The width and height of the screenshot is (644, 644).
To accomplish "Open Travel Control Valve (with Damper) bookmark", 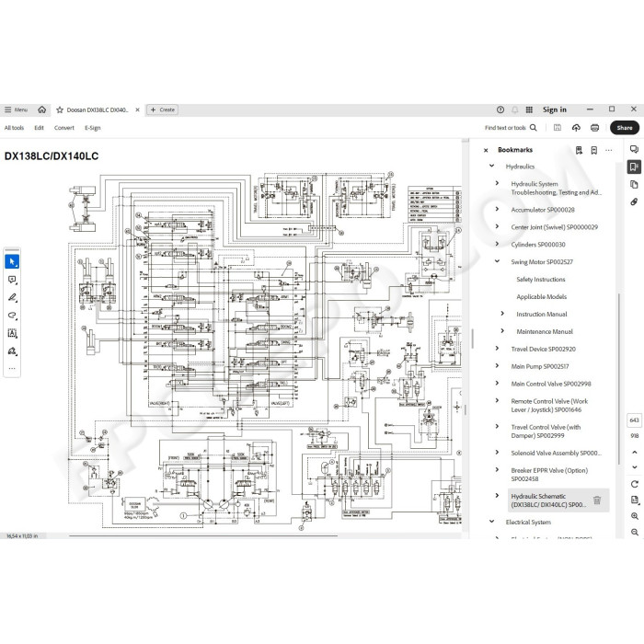I will coord(546,431).
